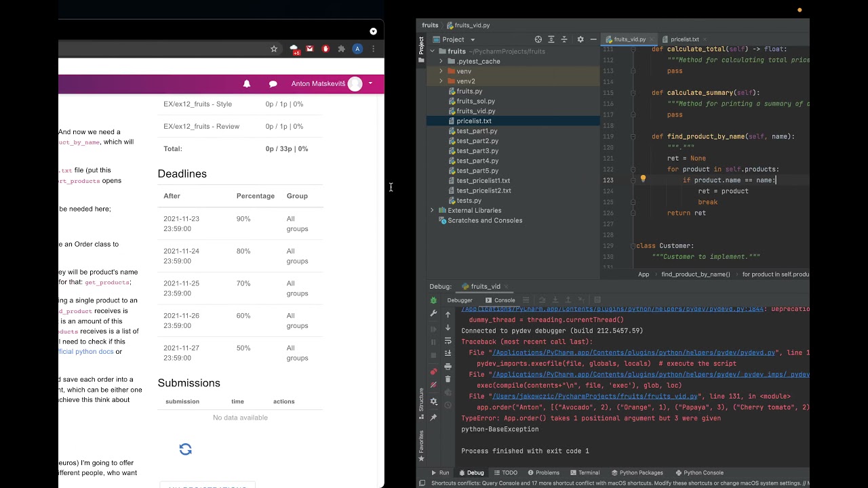The height and width of the screenshot is (488, 868).
Task: Open the Chrome extensions puzzle icon
Action: click(x=341, y=49)
